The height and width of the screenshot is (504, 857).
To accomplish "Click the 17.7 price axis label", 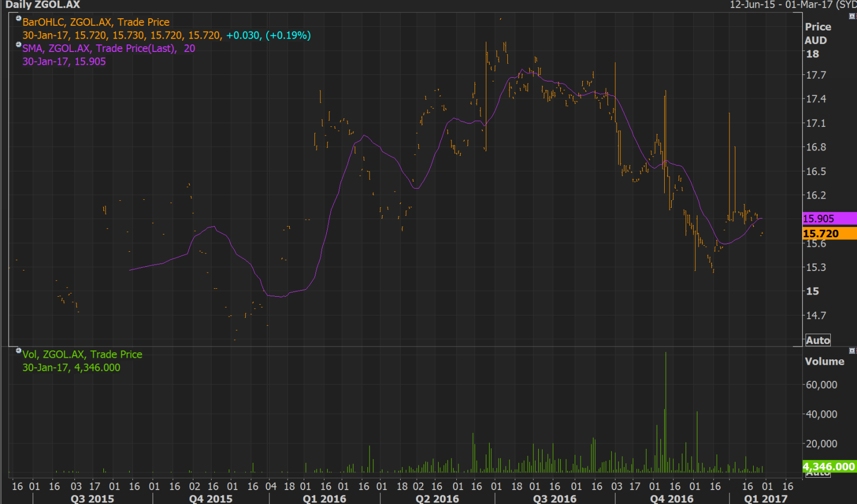I will click(x=816, y=75).
